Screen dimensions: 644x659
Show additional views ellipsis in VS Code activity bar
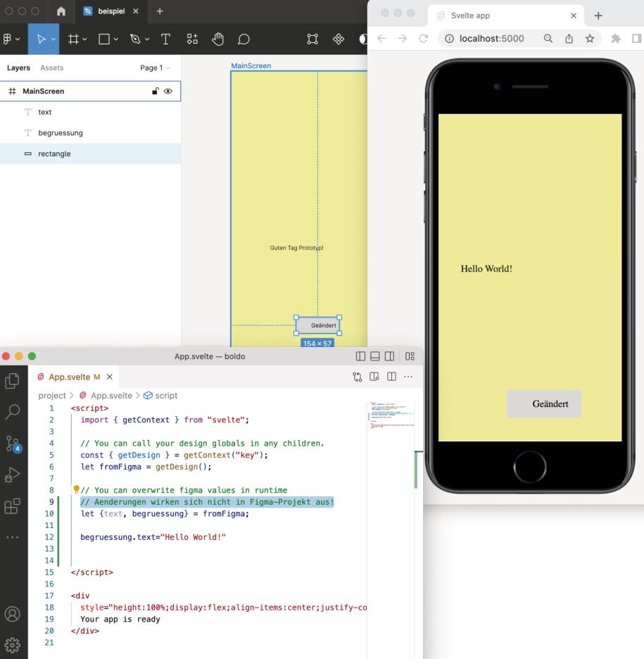pos(12,537)
